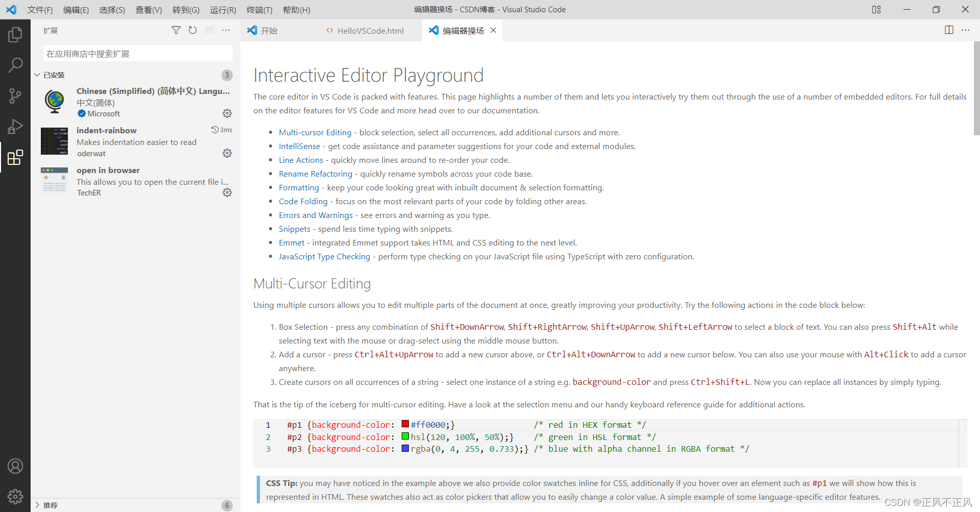Collapse the 已安装 section
980x512 pixels.
(x=135, y=75)
